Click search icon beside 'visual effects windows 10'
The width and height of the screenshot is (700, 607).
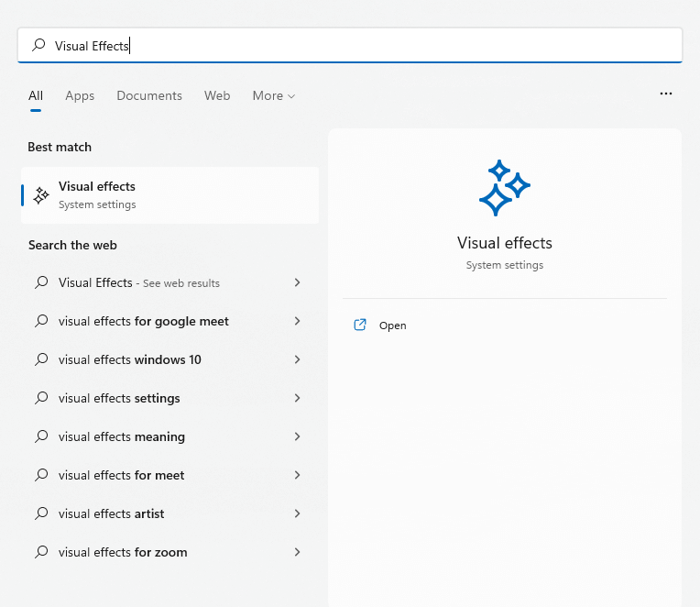(x=41, y=359)
